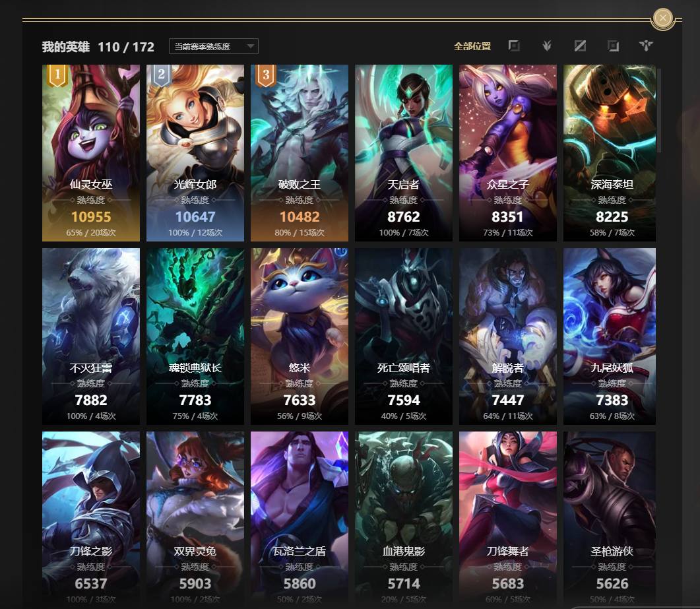
Task: Filter champions by bottom lane position icon
Action: point(614,46)
